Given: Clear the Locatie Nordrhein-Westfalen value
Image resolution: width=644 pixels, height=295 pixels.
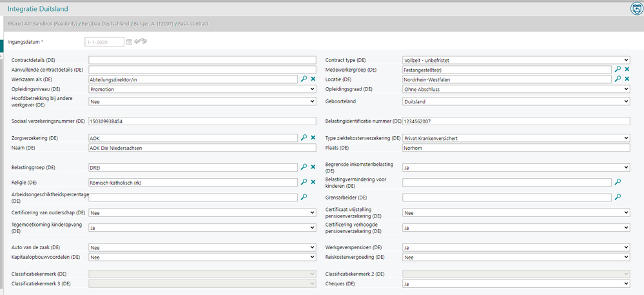Looking at the screenshot, I should [626, 79].
